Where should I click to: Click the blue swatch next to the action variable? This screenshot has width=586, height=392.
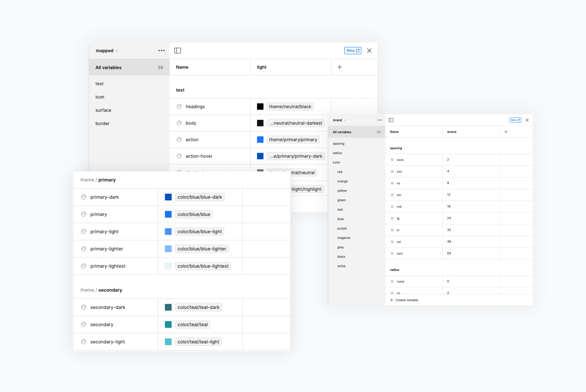point(260,140)
